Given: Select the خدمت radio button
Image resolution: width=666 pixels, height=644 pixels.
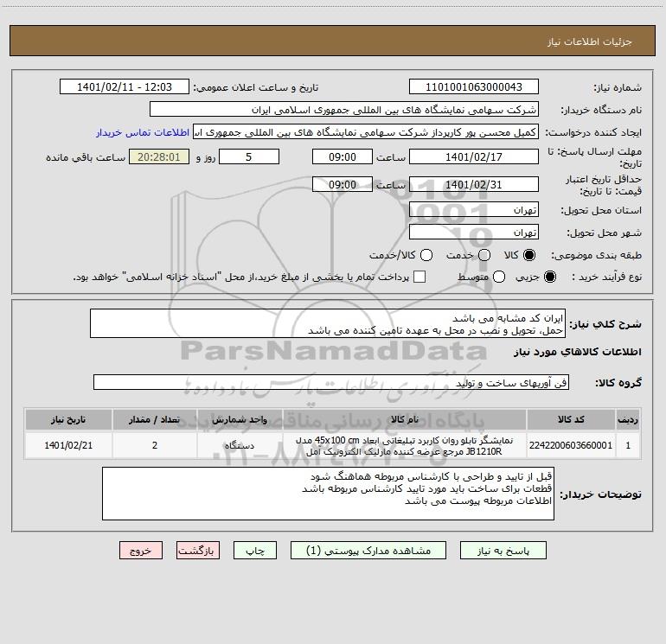Looking at the screenshot, I should 484,255.
